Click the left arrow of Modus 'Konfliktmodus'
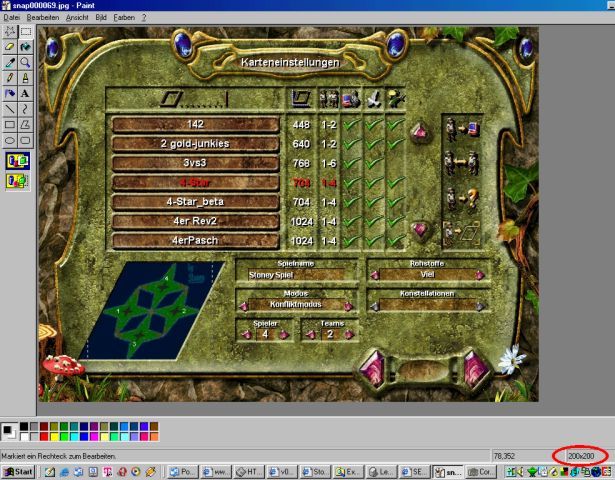 pos(243,306)
